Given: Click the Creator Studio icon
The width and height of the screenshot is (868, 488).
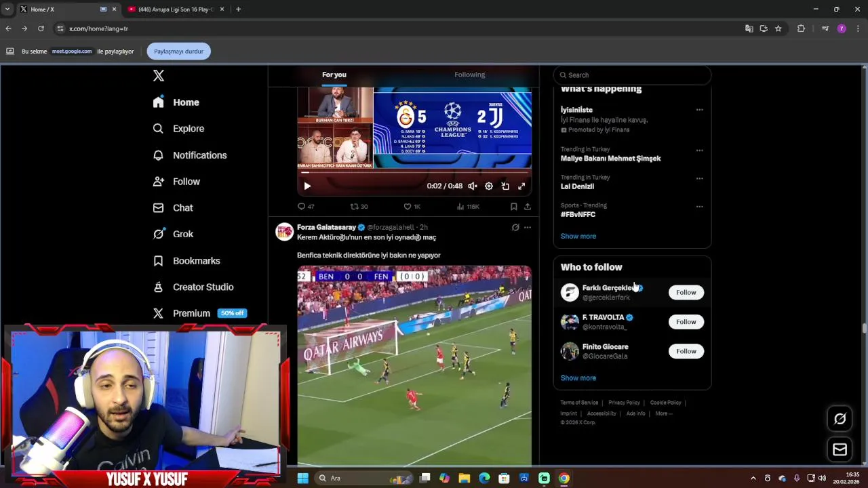Looking at the screenshot, I should (x=158, y=287).
